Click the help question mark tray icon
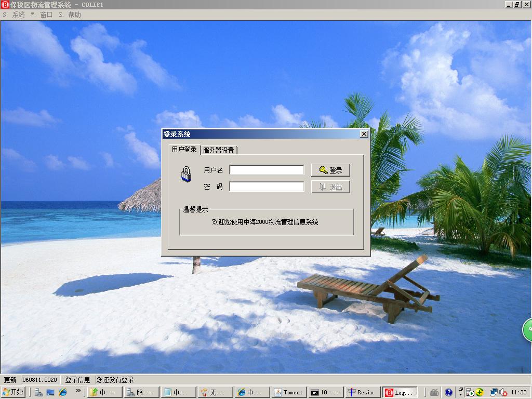Screen dimensions: 532x399 pos(449,392)
